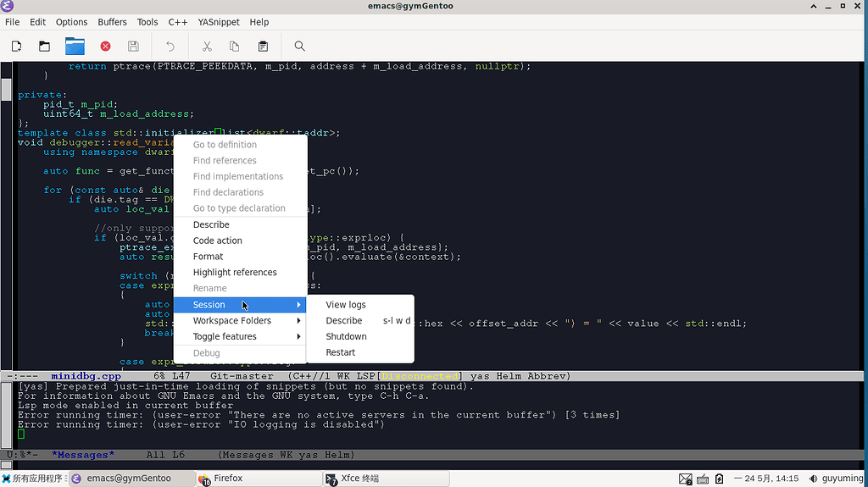Image resolution: width=868 pixels, height=487 pixels.
Task: Open the C++ menu
Action: 178,22
